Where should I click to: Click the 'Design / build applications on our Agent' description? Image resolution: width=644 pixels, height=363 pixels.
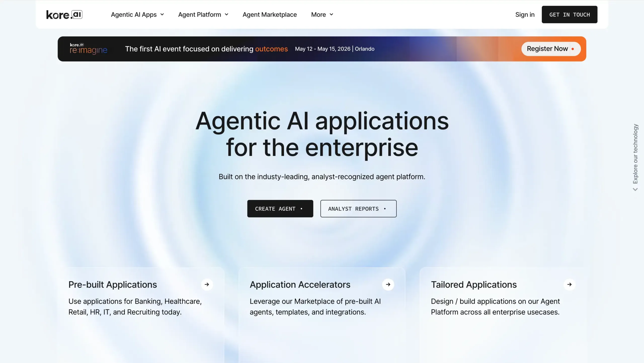point(495,307)
